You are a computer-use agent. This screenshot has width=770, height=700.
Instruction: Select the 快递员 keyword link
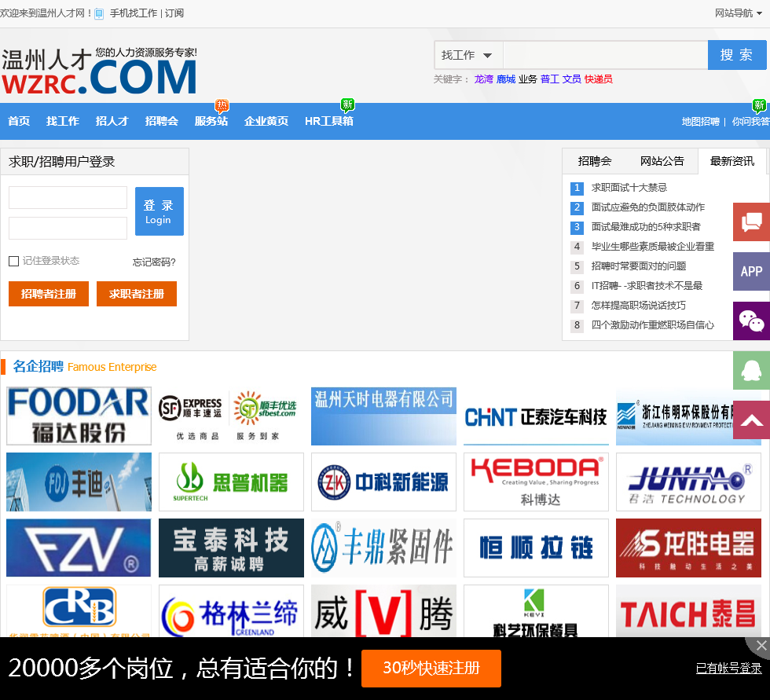(598, 79)
